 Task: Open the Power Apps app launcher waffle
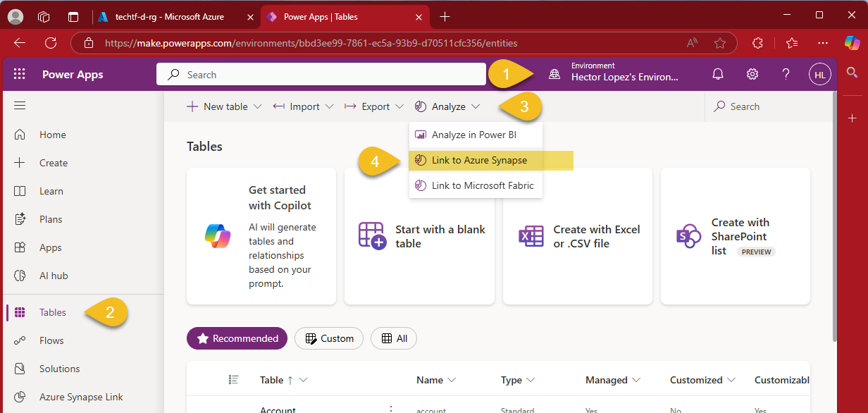tap(20, 75)
